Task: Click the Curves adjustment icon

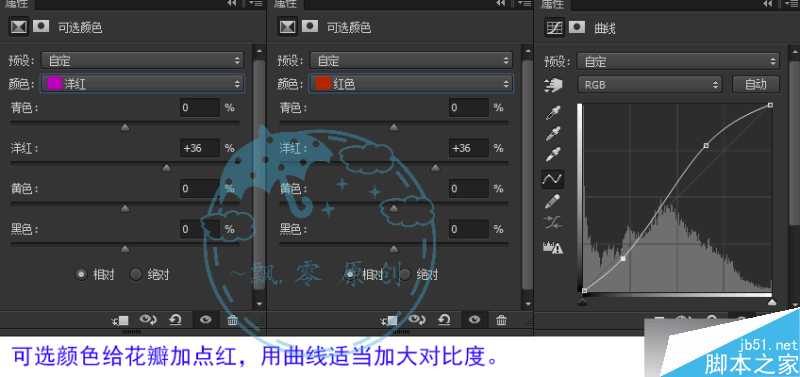Action: (x=555, y=28)
